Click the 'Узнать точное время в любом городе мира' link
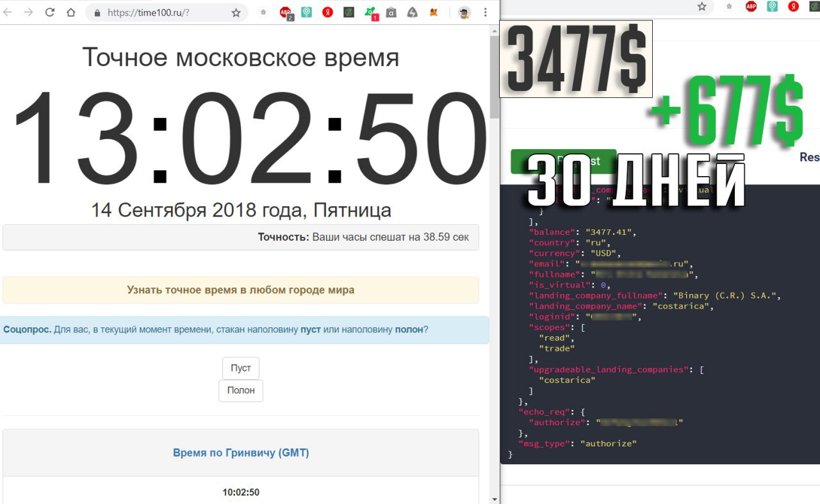Viewport: 820px width, 504px height. point(241,290)
